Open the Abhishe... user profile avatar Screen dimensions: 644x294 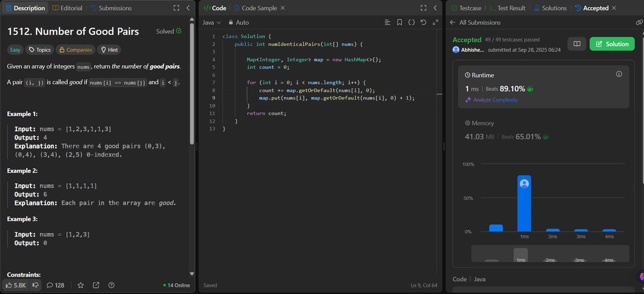[x=456, y=49]
